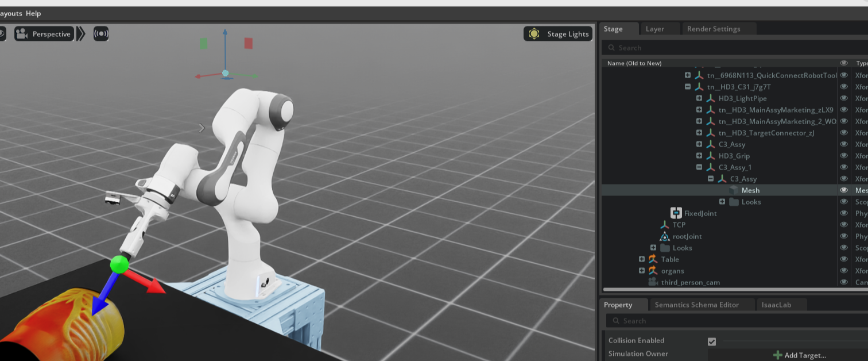The width and height of the screenshot is (868, 361).
Task: Click the magnifier icon in Stage search
Action: (x=611, y=48)
